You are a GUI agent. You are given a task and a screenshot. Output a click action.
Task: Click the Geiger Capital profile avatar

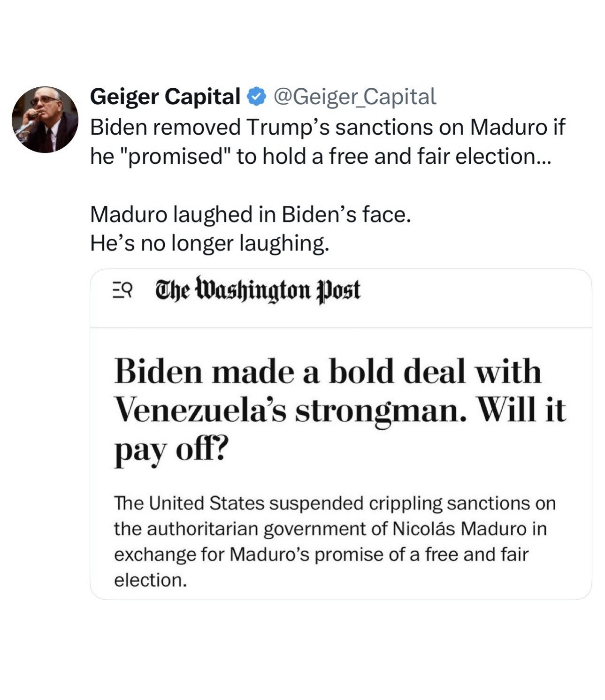45,120
